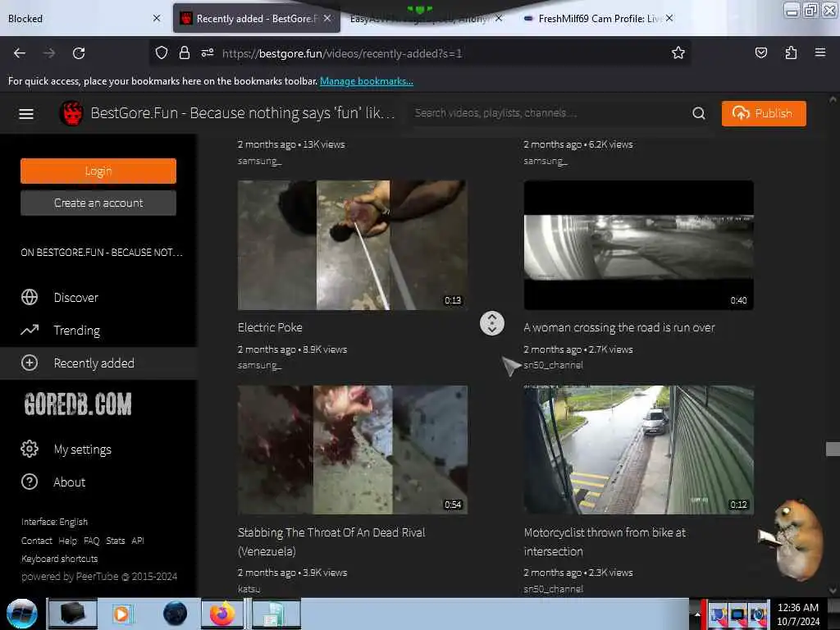The height and width of the screenshot is (630, 840).
Task: Click Create an account
Action: tap(98, 203)
